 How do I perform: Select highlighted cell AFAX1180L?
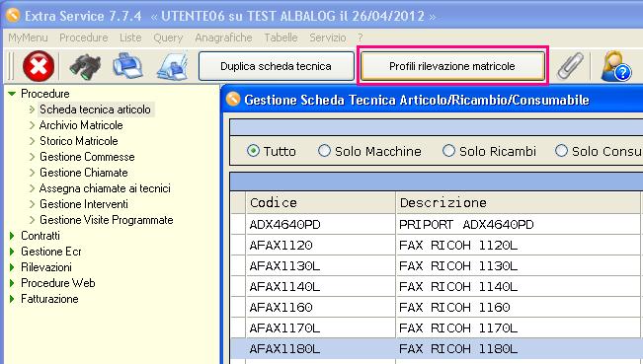tap(321, 349)
